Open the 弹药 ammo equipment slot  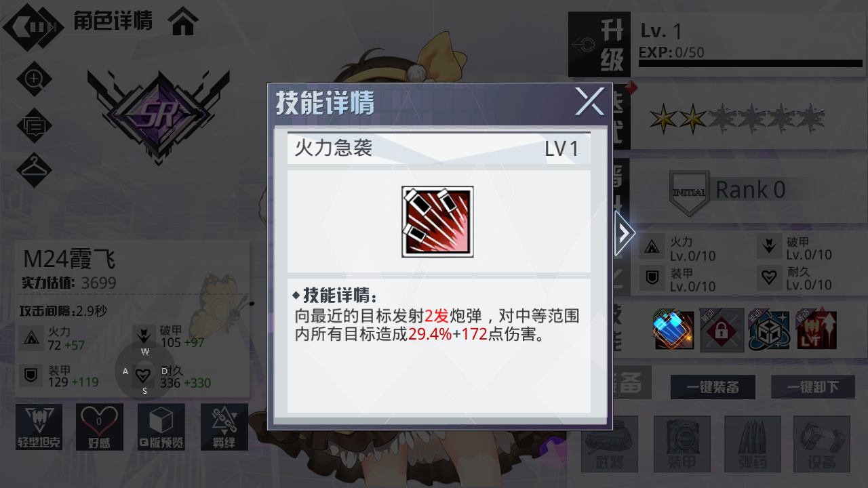pos(753,444)
